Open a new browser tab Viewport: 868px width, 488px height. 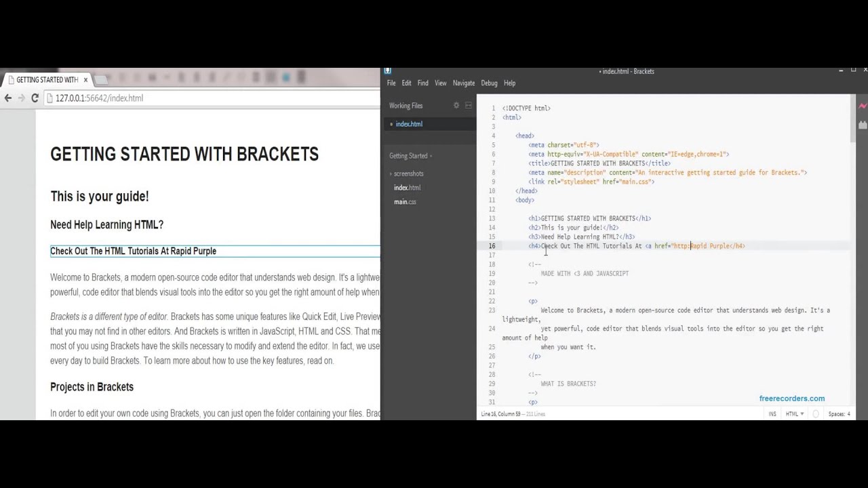[x=101, y=80]
